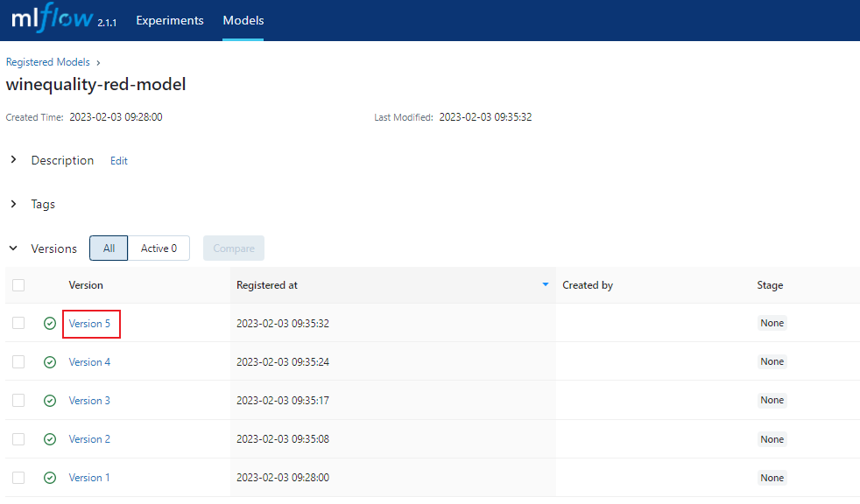This screenshot has width=860, height=504.
Task: Click the ready status icon beside Version 3
Action: coord(50,400)
